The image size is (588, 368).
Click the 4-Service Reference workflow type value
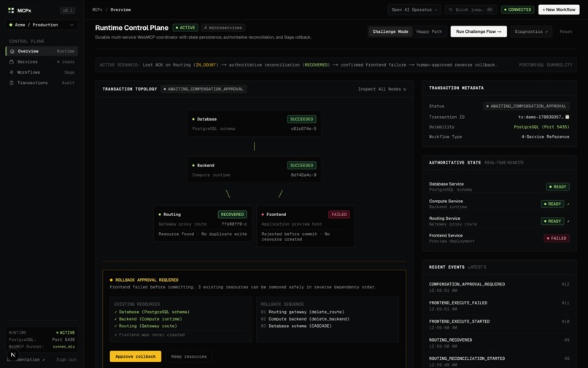click(545, 137)
